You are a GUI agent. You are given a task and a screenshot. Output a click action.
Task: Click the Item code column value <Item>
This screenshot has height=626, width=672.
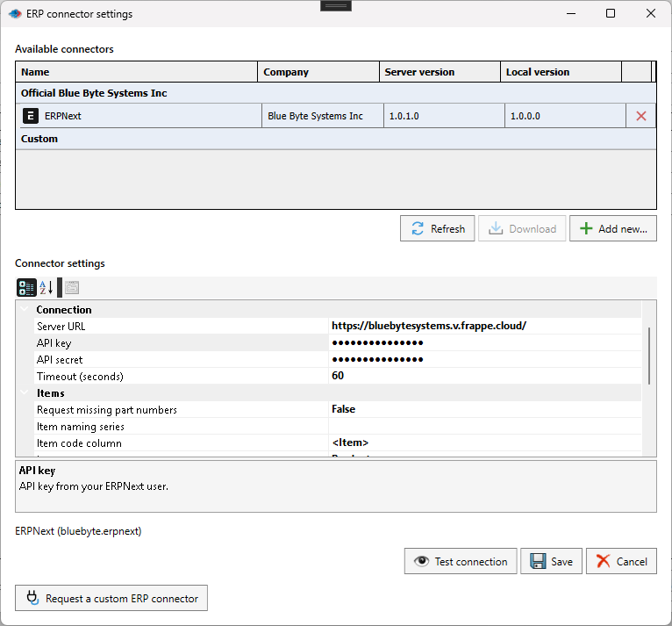(485, 443)
